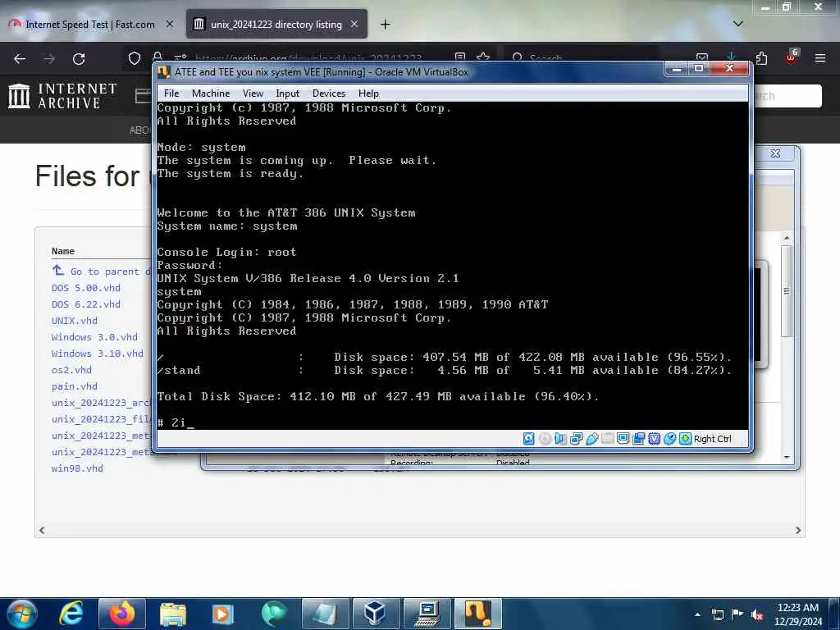Open a new Firefox tab
840x630 pixels.
point(386,24)
